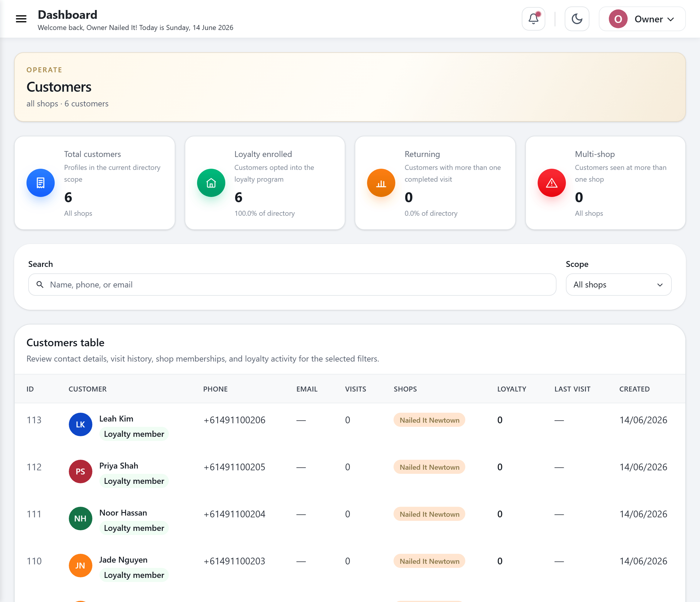The image size is (700, 602).
Task: Open the notifications bell
Action: coord(534,19)
